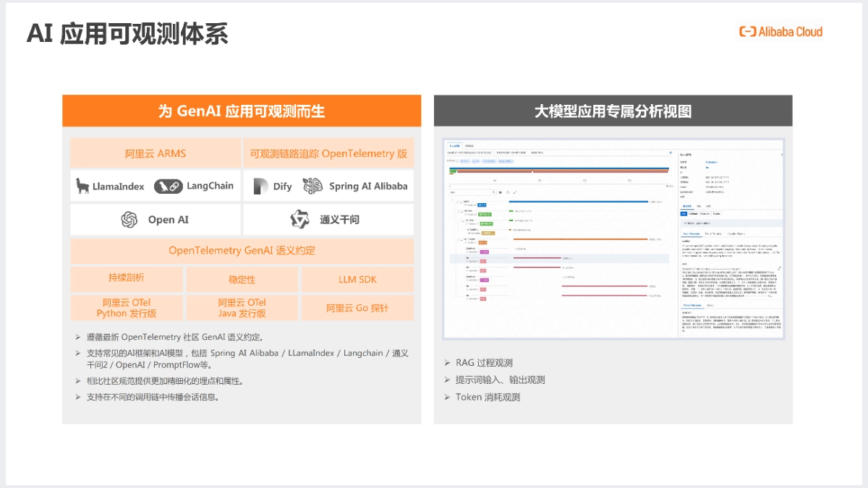Expand the chevron section in span details panel
This screenshot has width=868, height=488.
coord(685,223)
